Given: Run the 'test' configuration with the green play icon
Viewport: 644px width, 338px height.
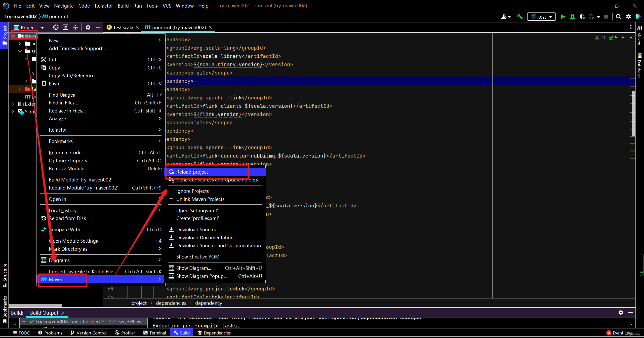Looking at the screenshot, I should (x=563, y=17).
